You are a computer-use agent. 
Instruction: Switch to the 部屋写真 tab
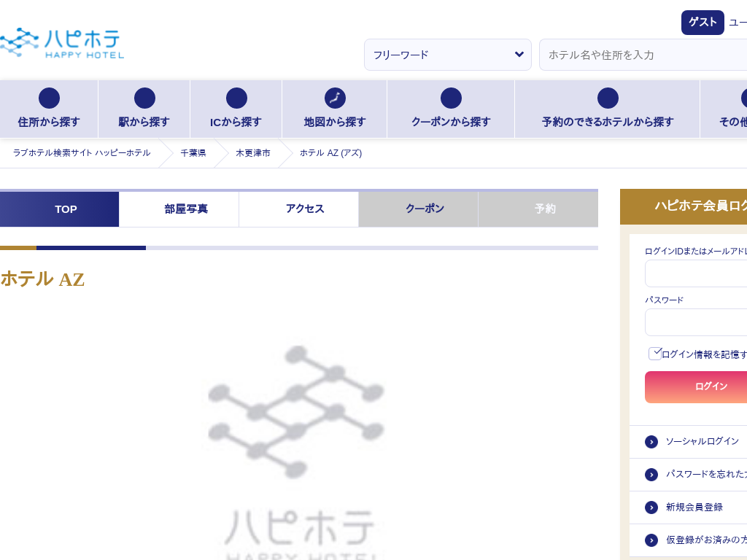coord(179,209)
